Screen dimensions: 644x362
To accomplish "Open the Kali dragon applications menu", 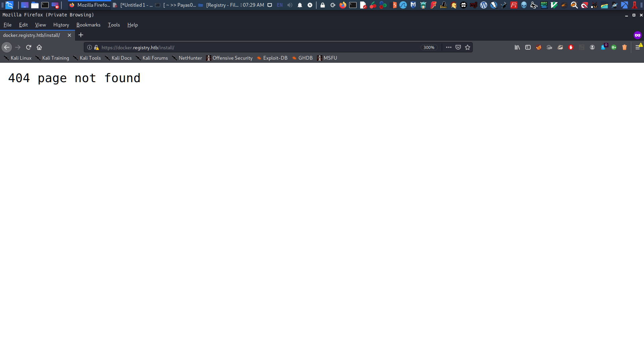I will pyautogui.click(x=9, y=5).
